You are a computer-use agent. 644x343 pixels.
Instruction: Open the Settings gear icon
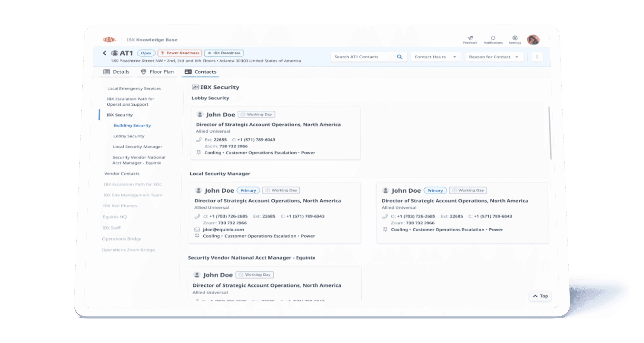tap(515, 38)
